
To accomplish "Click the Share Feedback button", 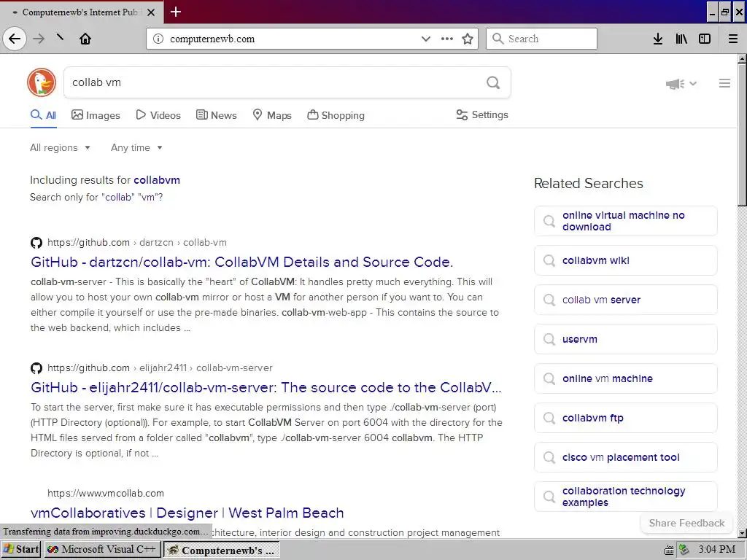I will (686, 523).
